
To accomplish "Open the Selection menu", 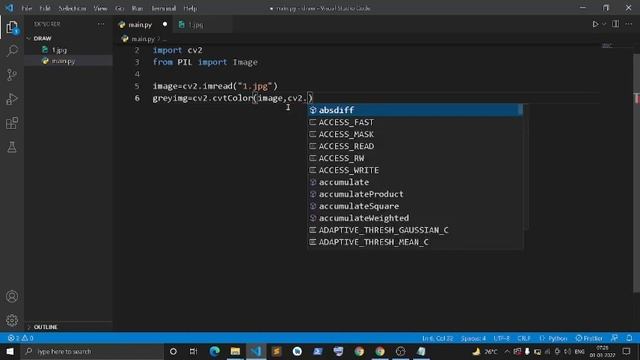I will (72, 8).
